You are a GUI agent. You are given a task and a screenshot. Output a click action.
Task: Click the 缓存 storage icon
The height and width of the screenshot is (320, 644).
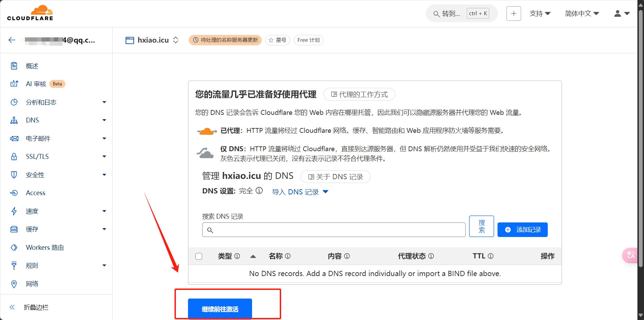[x=14, y=229]
